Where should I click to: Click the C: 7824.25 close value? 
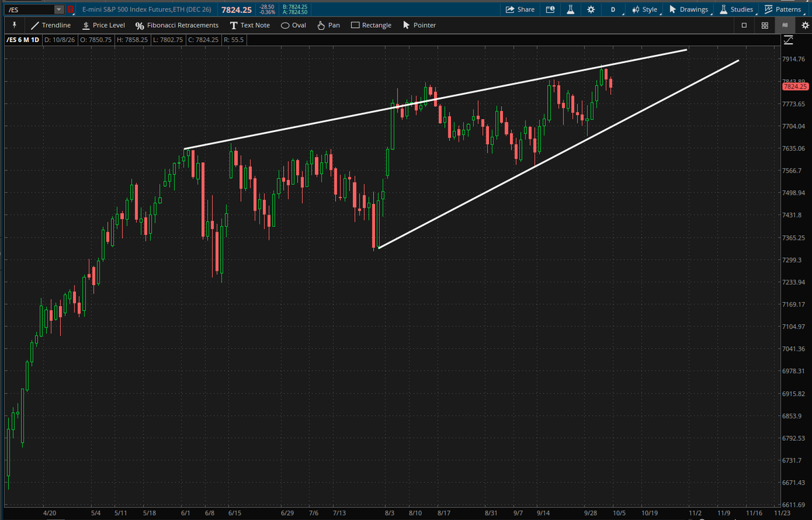(x=203, y=39)
